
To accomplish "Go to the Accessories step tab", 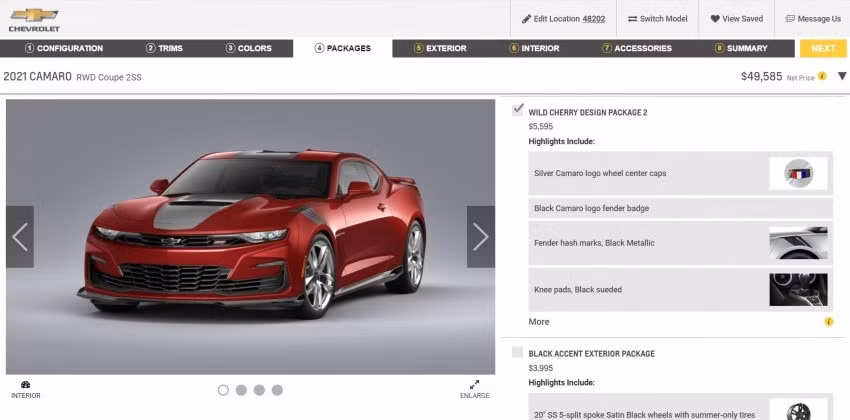I will [637, 48].
